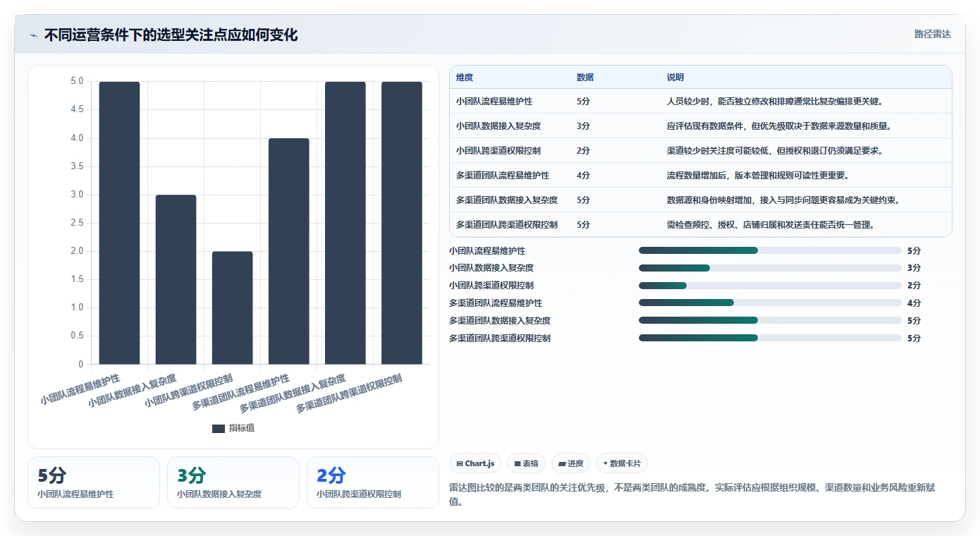
Task: Select the Chart.js tag
Action: 475,463
